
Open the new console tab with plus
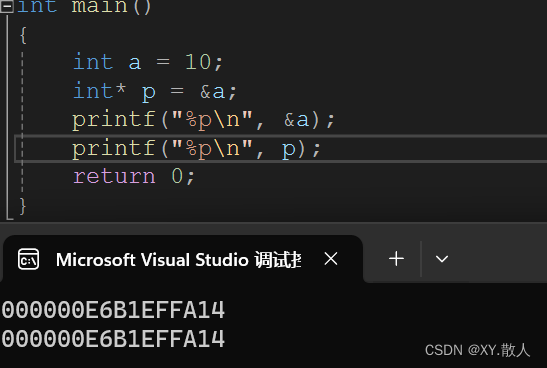click(x=396, y=259)
